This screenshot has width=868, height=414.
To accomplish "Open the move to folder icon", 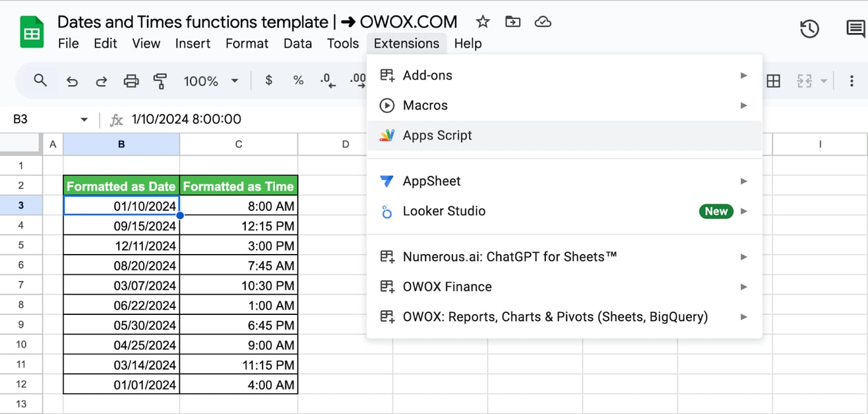I will [x=513, y=22].
